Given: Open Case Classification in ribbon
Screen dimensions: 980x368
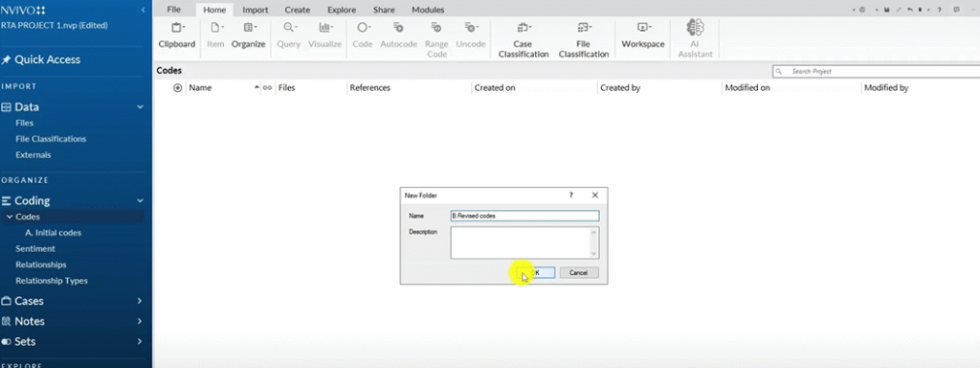Looking at the screenshot, I should tap(523, 40).
